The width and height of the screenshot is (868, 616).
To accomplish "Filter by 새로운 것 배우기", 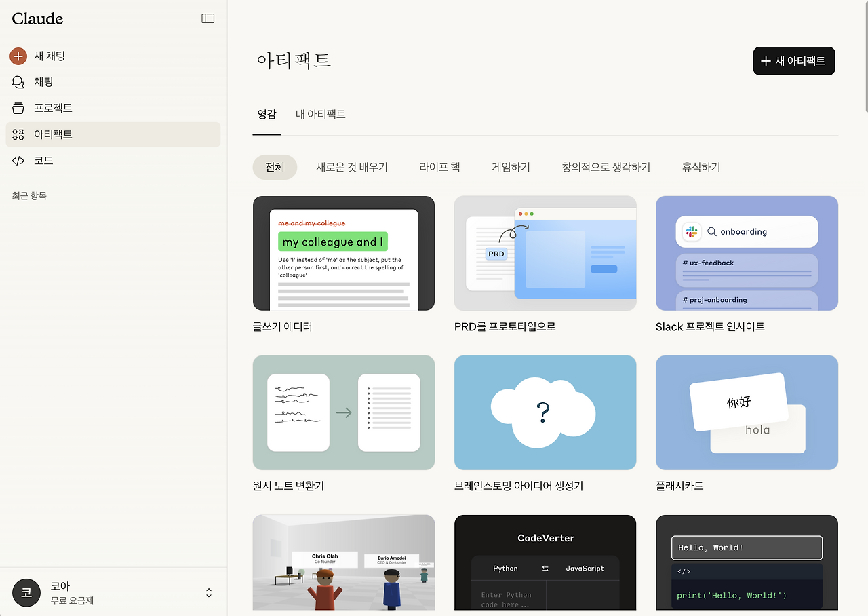I will (352, 167).
